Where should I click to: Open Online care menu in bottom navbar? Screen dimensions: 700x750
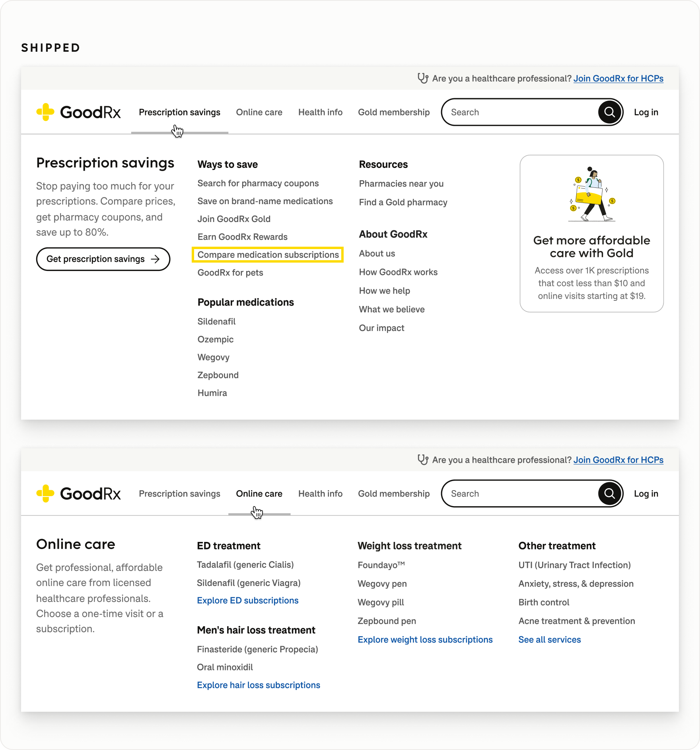[259, 493]
